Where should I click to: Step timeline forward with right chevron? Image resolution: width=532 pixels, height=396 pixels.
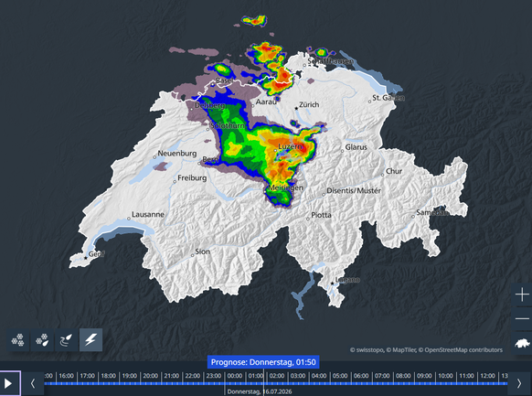[519, 383]
